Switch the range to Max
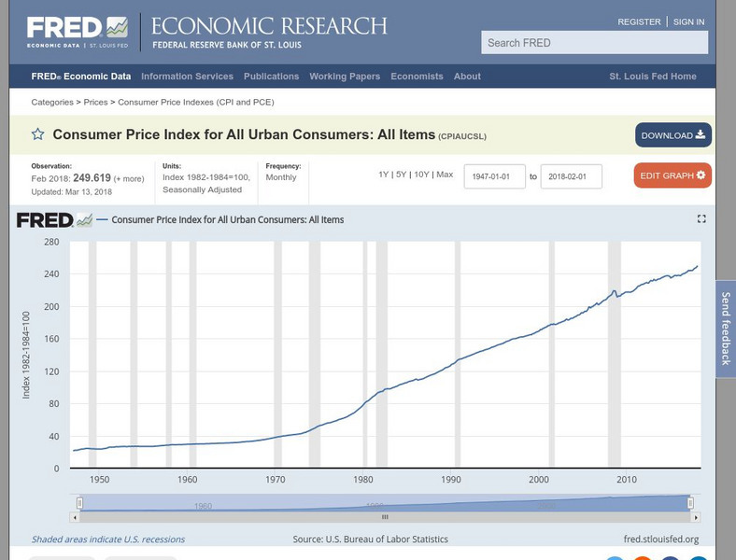736x560 pixels. pyautogui.click(x=445, y=175)
